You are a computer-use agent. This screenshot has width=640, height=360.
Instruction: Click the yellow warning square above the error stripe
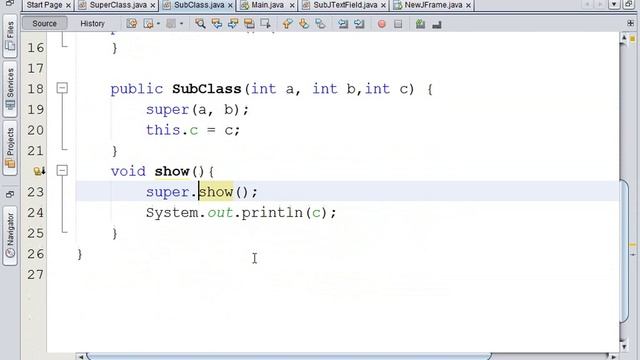pyautogui.click(x=632, y=39)
